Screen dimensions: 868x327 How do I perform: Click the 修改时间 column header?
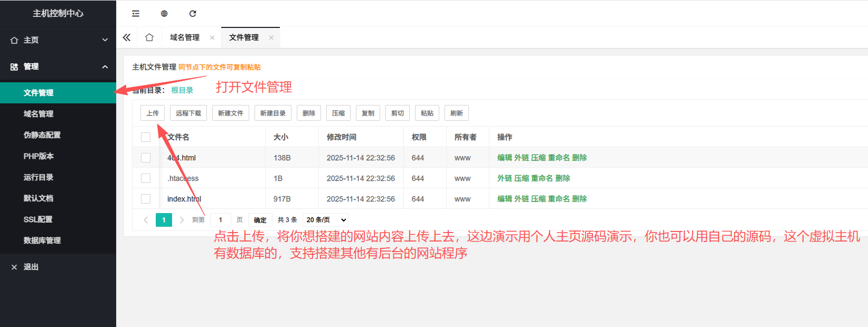tap(342, 137)
